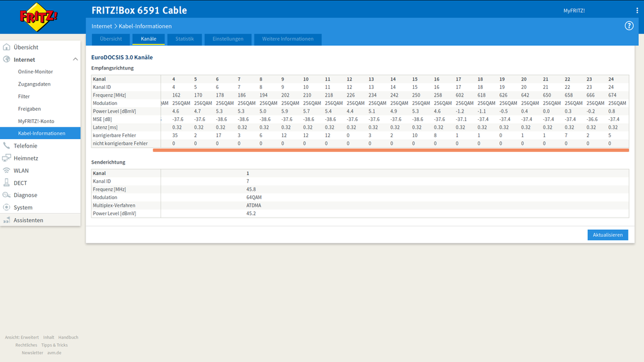Click the Heimnetz computer icon
This screenshot has width=644, height=362.
pyautogui.click(x=6, y=158)
